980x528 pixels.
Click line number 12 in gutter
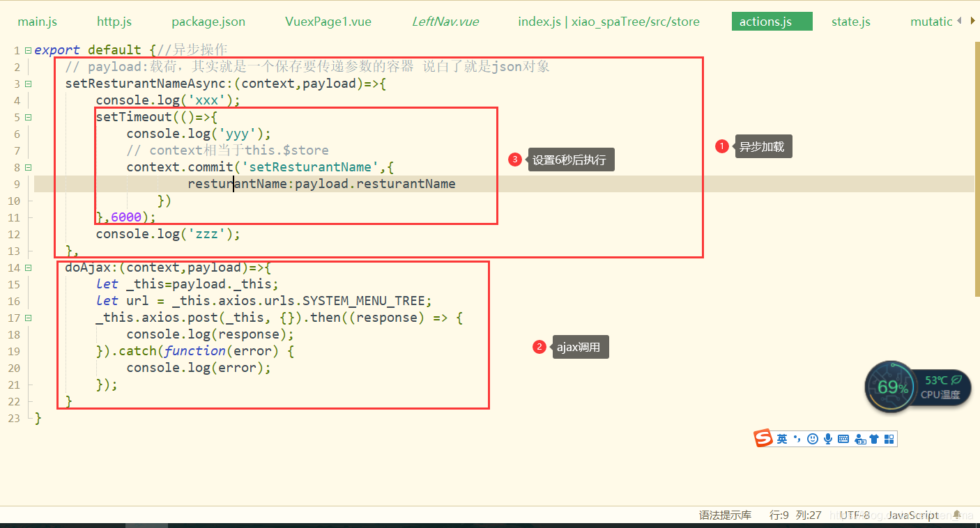(13, 234)
